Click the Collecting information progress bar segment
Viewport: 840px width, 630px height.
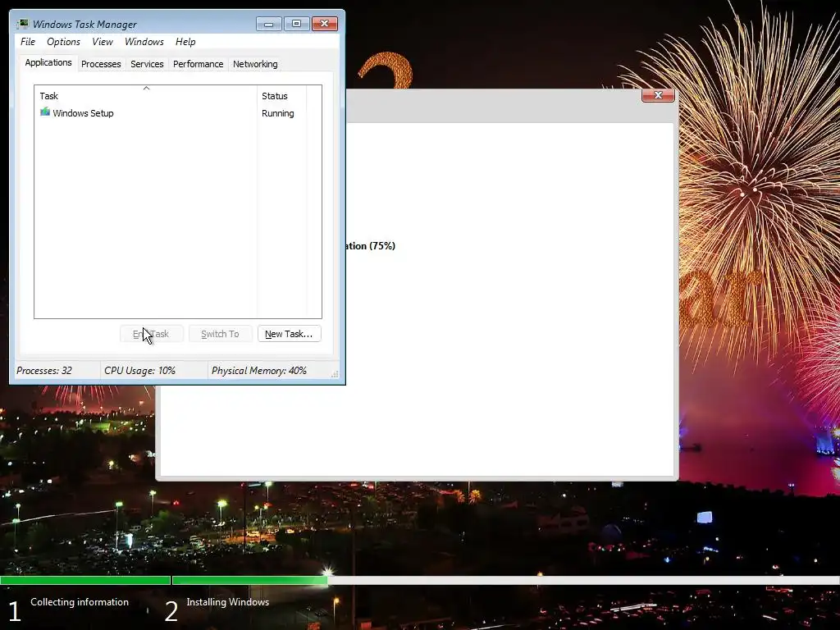pos(85,580)
